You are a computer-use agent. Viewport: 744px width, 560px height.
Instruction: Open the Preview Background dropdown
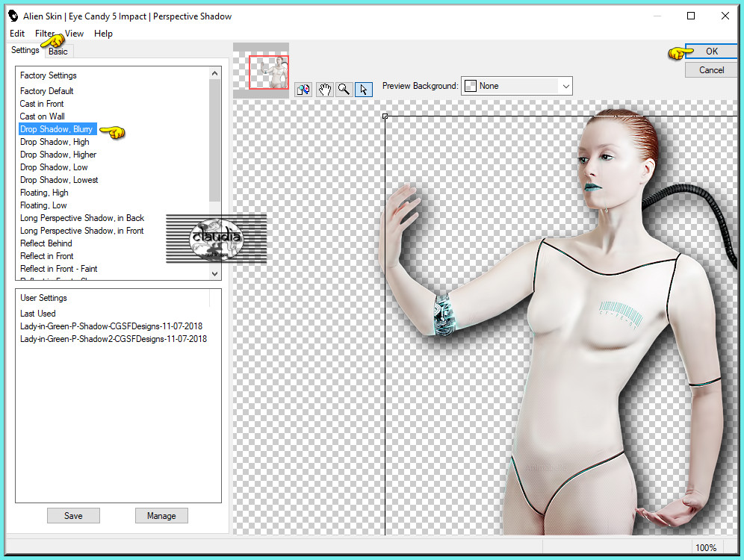click(517, 86)
